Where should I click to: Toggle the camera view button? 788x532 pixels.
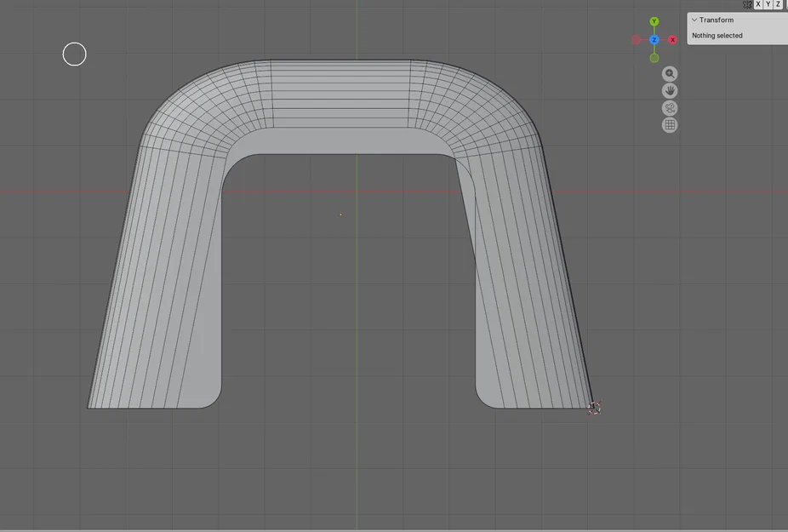(670, 108)
